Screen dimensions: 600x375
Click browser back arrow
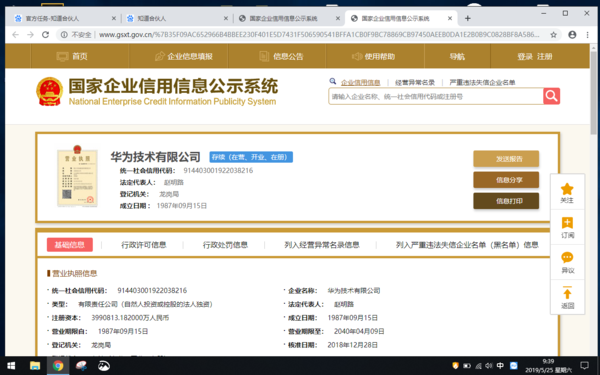click(15, 35)
